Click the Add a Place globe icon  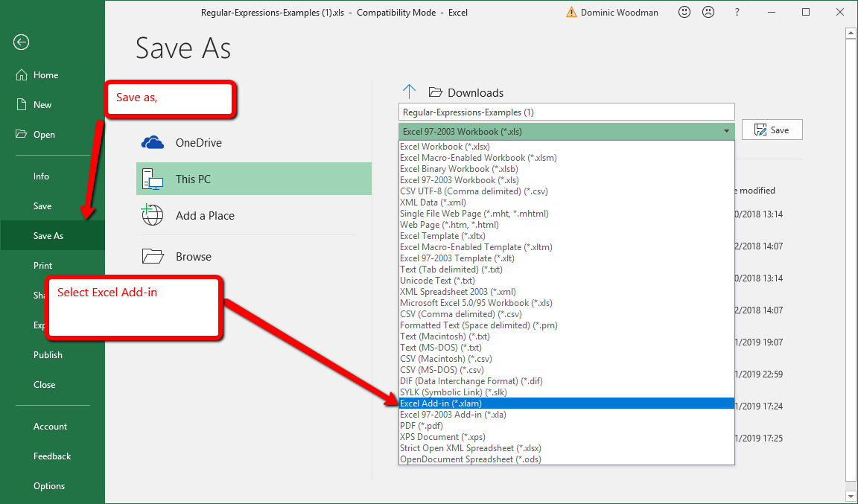(x=153, y=215)
